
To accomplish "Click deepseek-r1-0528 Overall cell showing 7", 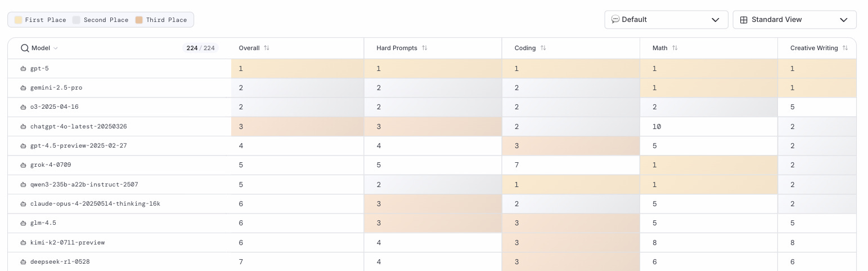I will coord(298,262).
